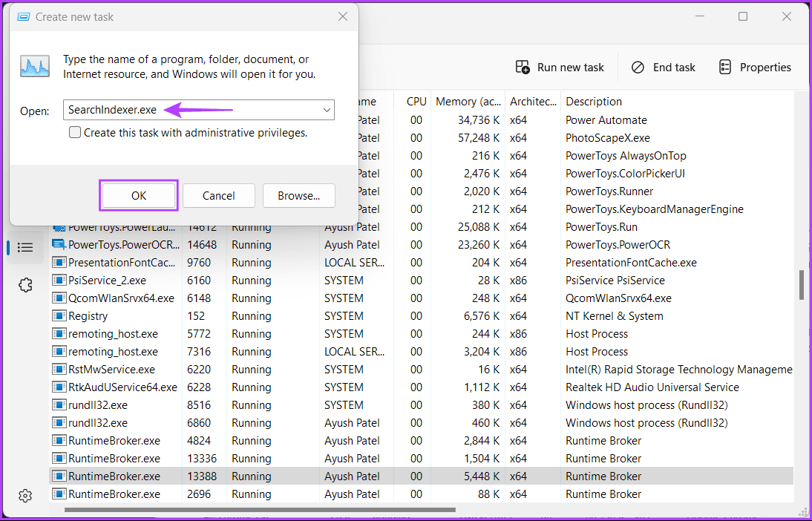Click icon of remoting_host.exe PID 5772

tap(59, 333)
